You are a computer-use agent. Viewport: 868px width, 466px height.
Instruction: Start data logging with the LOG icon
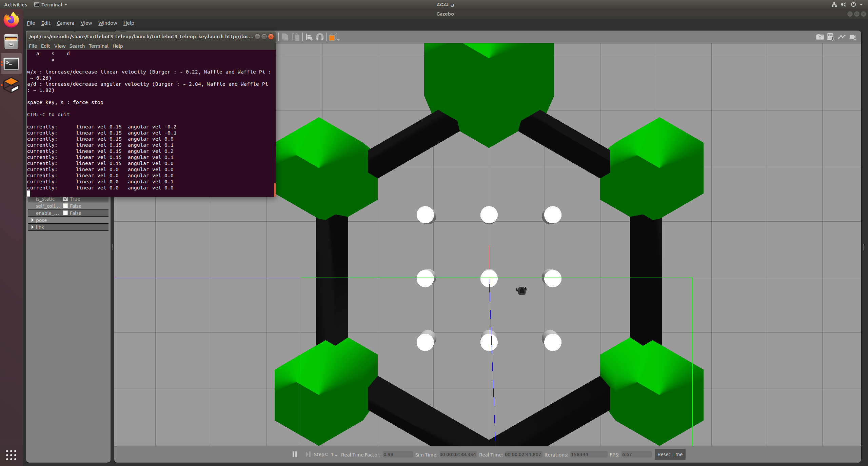[x=831, y=37]
